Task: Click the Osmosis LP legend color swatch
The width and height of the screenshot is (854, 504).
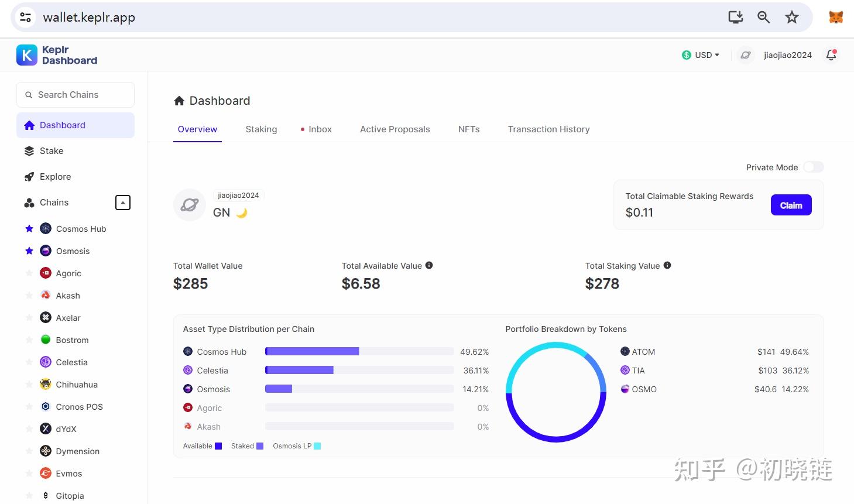Action: (317, 446)
